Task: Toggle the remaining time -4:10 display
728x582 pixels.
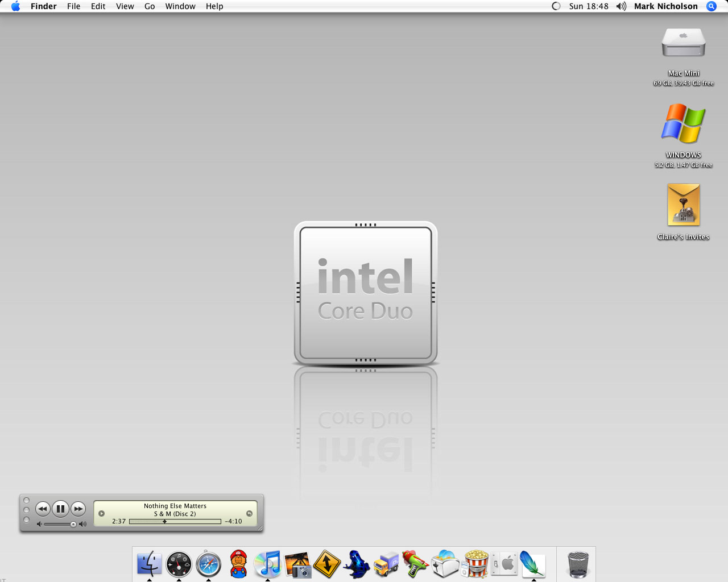Action: (233, 521)
